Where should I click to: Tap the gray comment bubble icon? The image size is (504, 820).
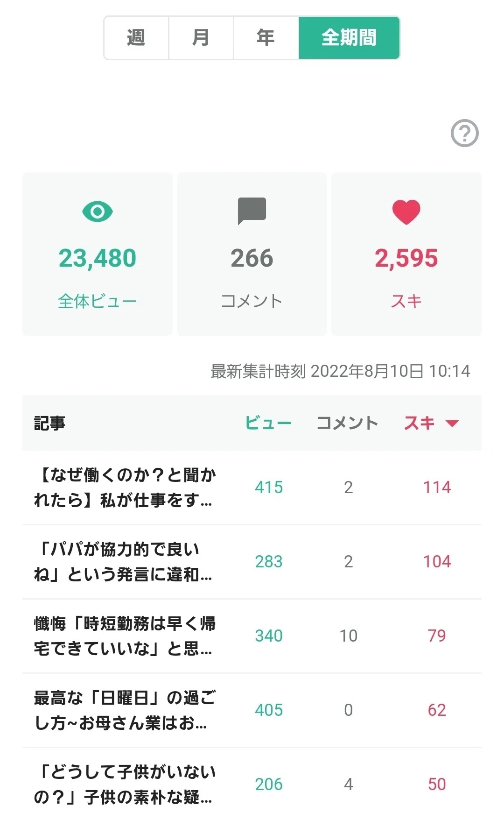252,211
